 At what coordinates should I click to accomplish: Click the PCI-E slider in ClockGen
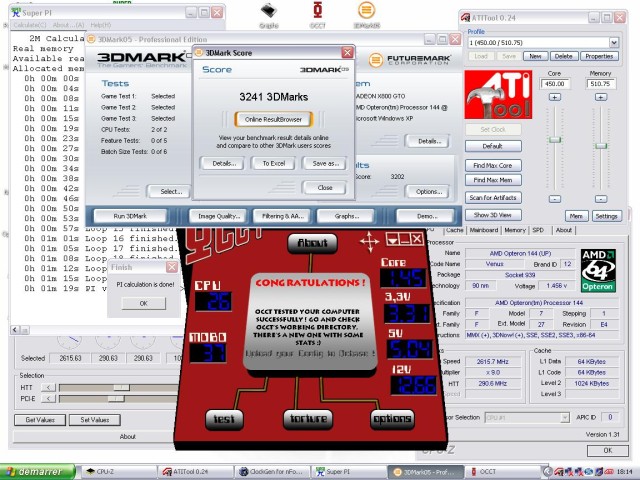(x=116, y=398)
